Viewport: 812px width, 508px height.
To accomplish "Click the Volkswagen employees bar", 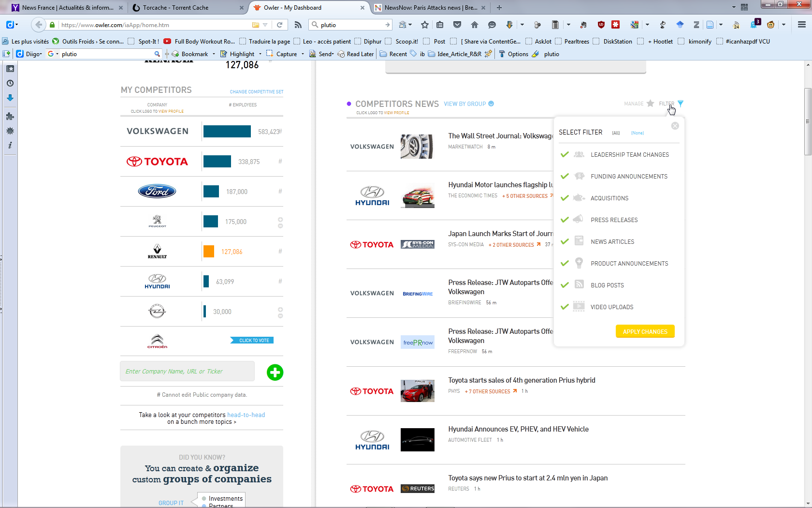I will [227, 131].
